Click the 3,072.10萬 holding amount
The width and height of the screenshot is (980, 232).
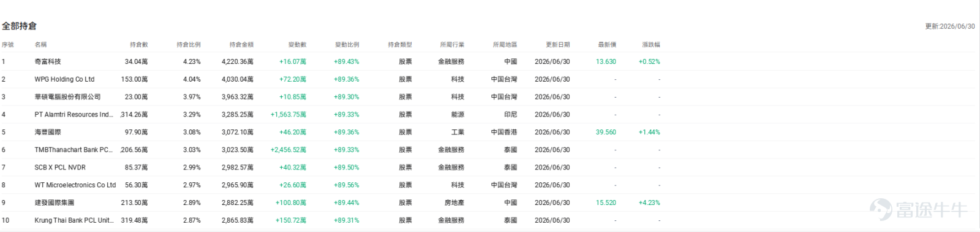coord(238,132)
